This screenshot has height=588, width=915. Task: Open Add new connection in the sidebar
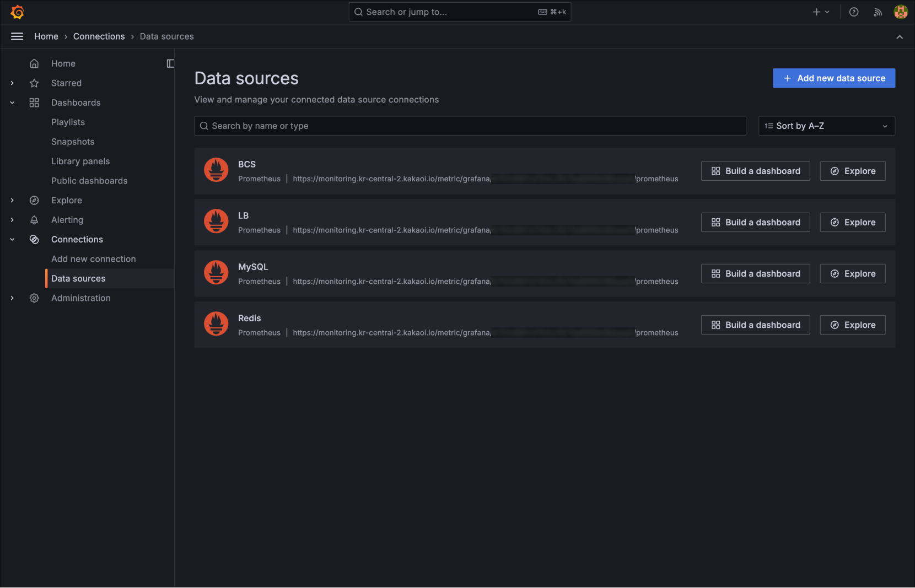93,259
